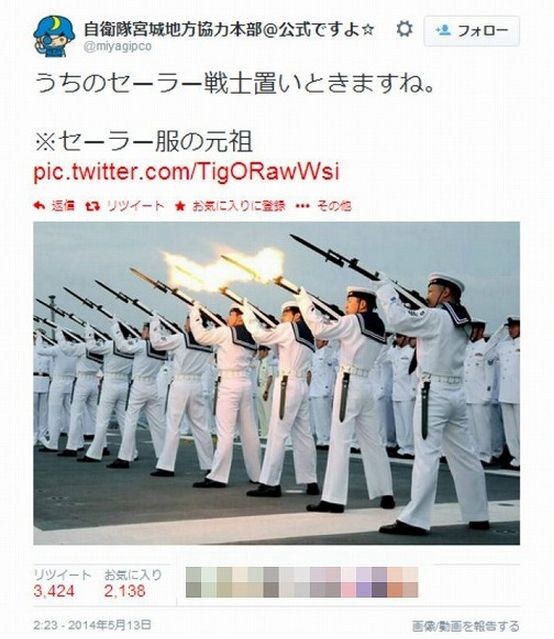Click the リツイート text label
Image resolution: width=554 pixels, height=639 pixels.
pos(135,206)
